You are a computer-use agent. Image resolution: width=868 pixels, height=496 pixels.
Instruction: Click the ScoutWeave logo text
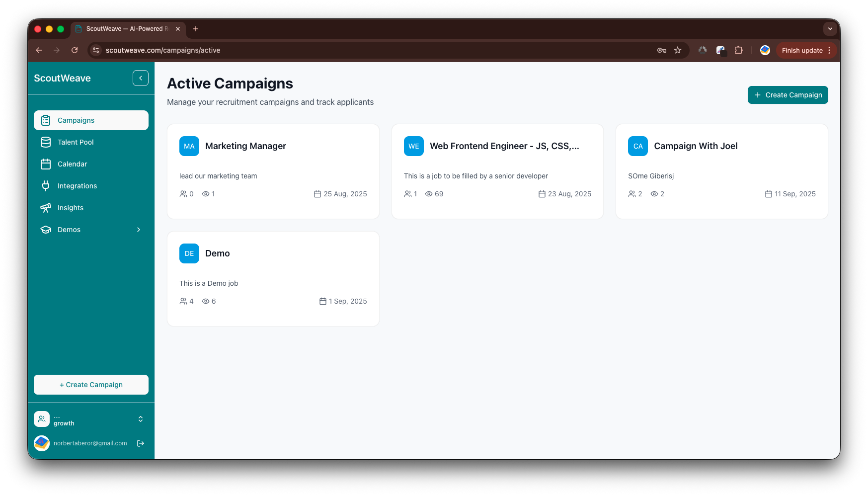coord(62,78)
